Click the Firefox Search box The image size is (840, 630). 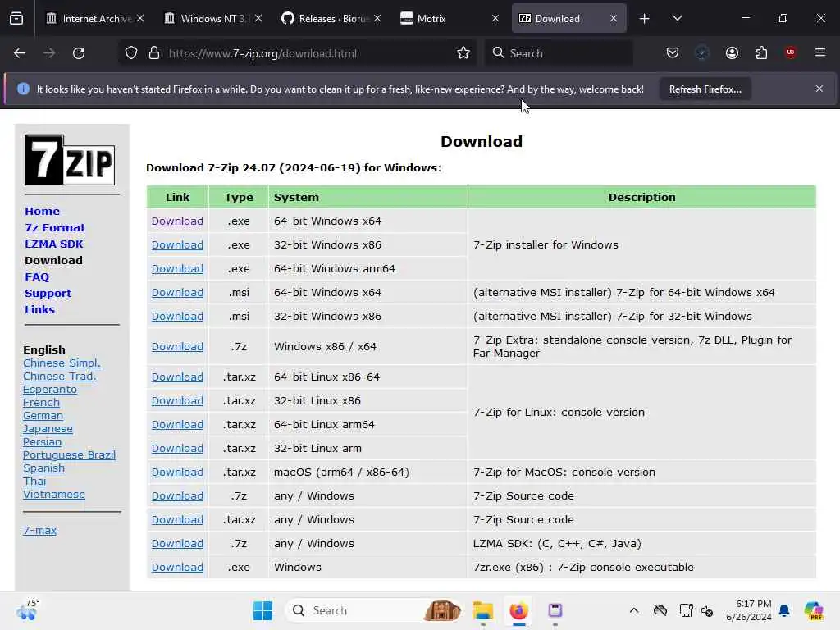click(x=559, y=53)
